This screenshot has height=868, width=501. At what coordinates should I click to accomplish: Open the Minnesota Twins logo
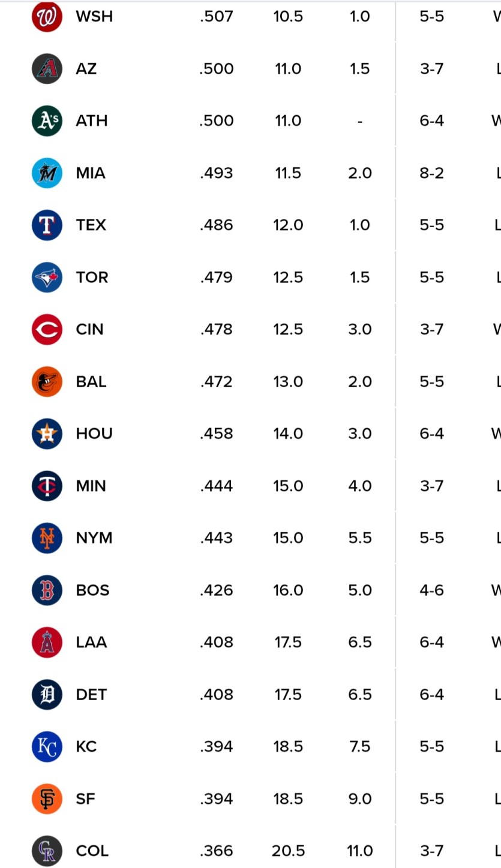point(47,486)
